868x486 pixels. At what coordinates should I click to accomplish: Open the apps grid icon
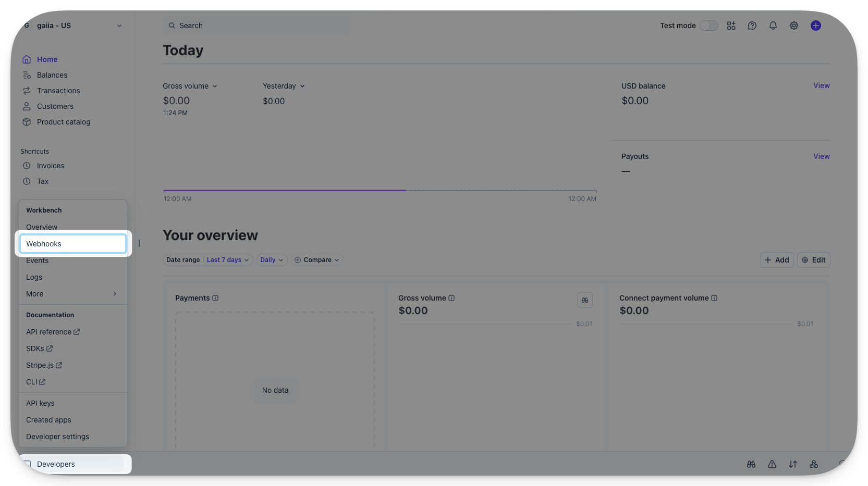(731, 26)
